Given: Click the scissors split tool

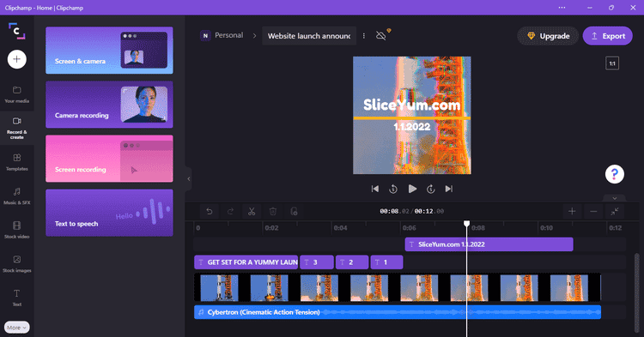Looking at the screenshot, I should pyautogui.click(x=252, y=212).
